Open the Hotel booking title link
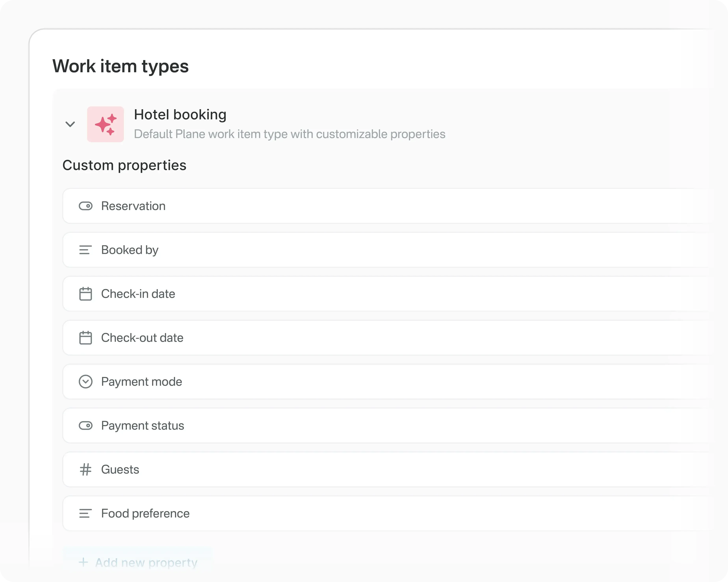Image resolution: width=728 pixels, height=582 pixels. [x=180, y=115]
